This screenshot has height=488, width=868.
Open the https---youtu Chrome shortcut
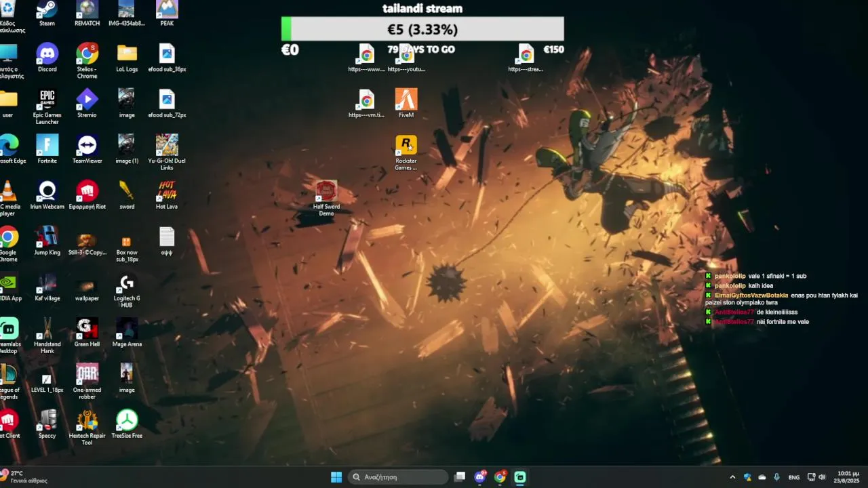(406, 58)
